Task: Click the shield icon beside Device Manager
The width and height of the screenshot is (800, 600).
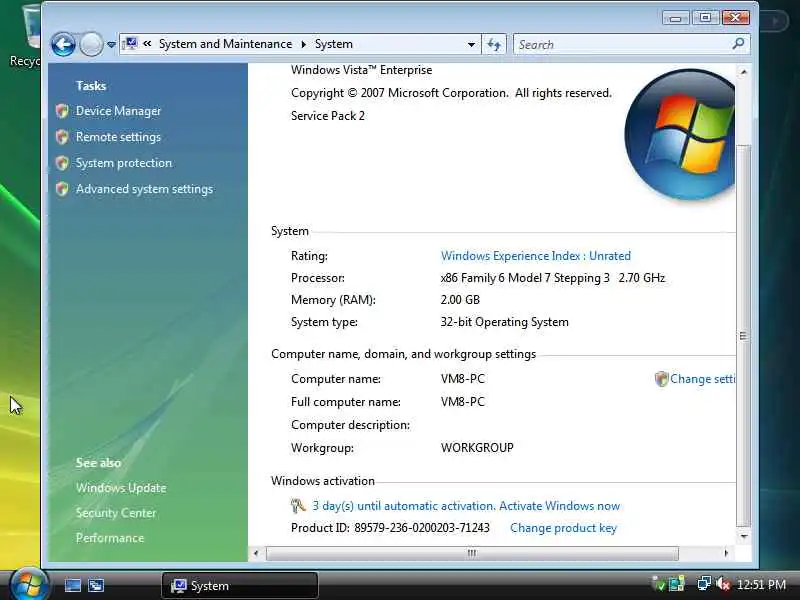Action: (x=62, y=111)
